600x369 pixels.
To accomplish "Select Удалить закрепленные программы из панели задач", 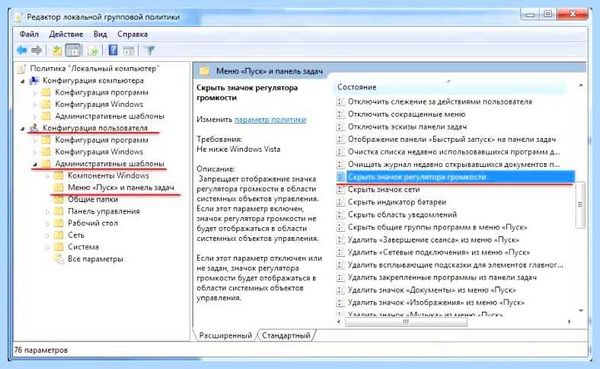I will point(442,278).
